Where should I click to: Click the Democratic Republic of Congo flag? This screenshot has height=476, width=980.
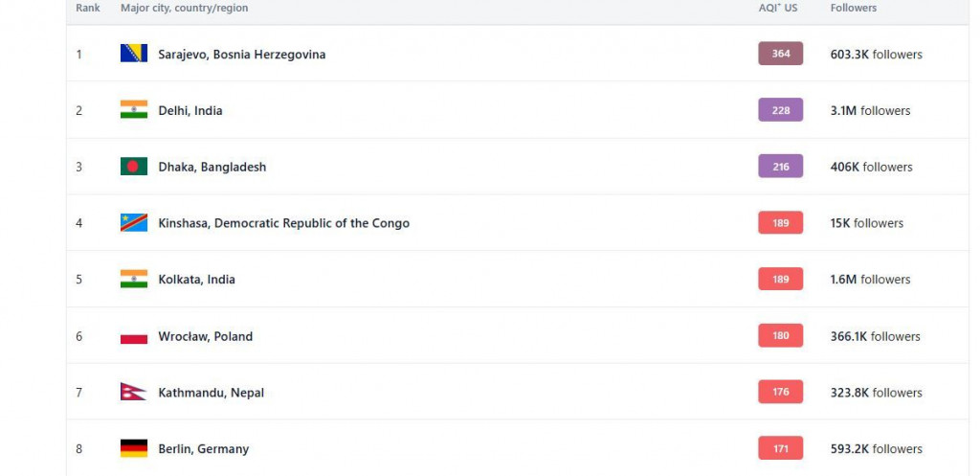133,223
